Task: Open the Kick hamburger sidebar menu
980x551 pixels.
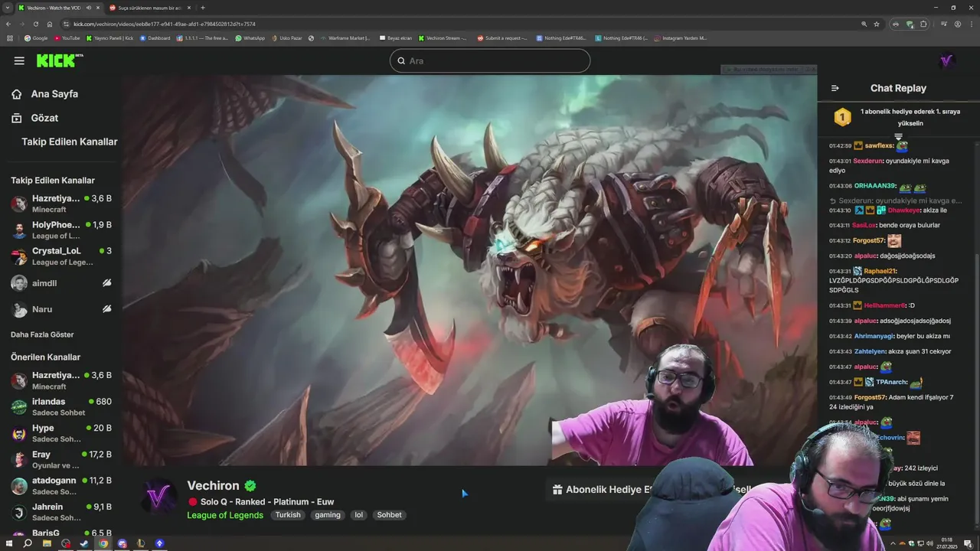Action: point(19,60)
